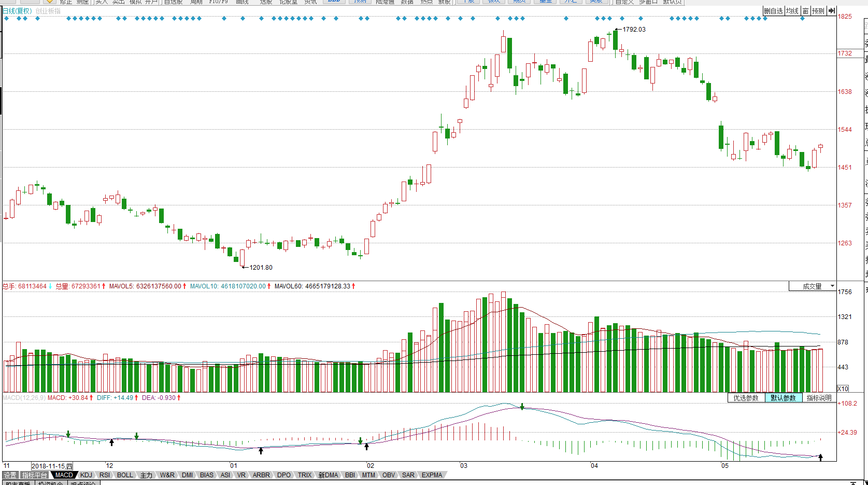Toggle the 均线 moving average lines
Image resolution: width=868 pixels, height=485 pixels.
tap(792, 11)
